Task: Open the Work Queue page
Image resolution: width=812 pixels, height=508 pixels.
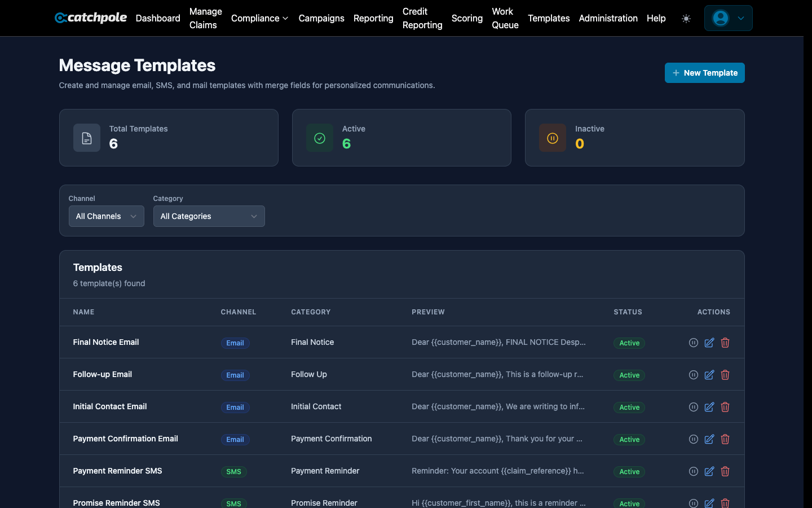Action: 505,18
